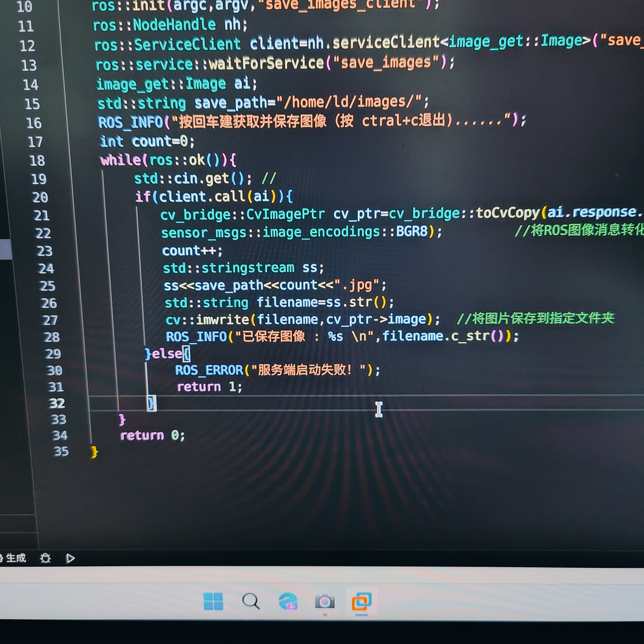
Task: Click line number 18 in the gutter
Action: pyautogui.click(x=37, y=161)
